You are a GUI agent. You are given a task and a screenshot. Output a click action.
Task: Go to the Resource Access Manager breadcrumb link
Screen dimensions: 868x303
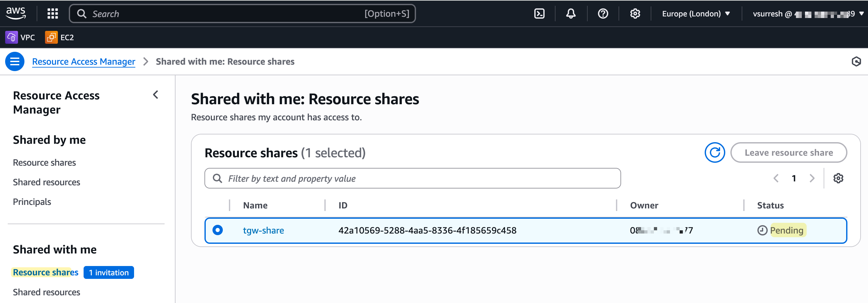pos(84,61)
